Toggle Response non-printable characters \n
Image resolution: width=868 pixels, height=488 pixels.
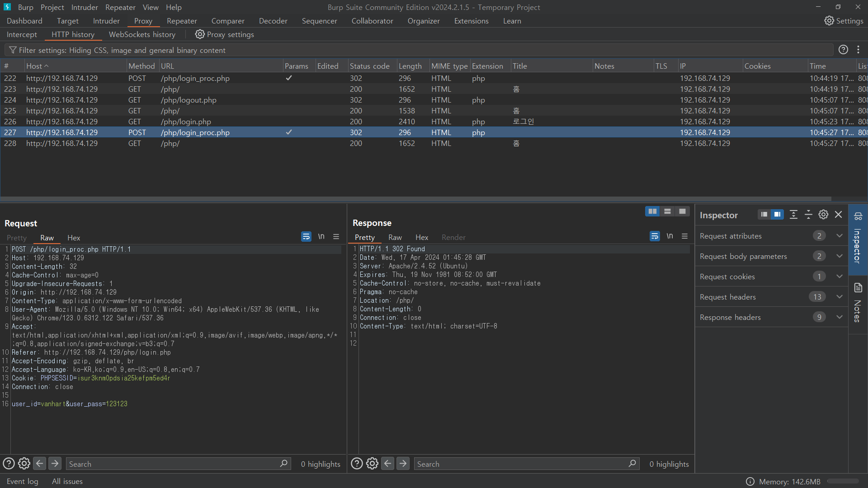[670, 236]
